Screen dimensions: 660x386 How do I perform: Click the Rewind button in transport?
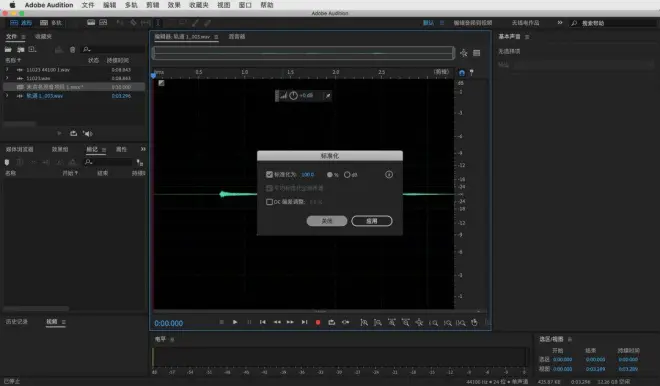pyautogui.click(x=277, y=322)
